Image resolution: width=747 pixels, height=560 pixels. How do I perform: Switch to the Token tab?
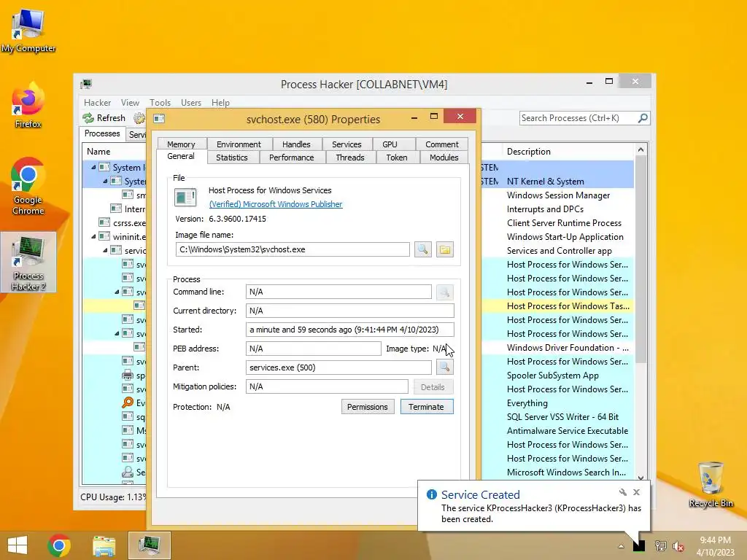tap(397, 157)
